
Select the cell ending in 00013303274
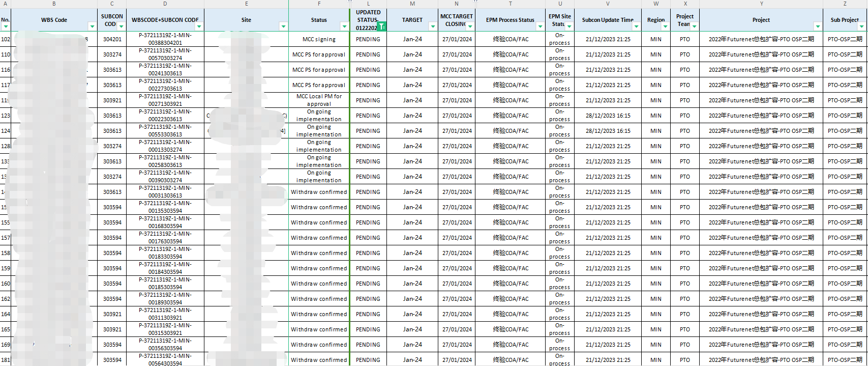(x=165, y=146)
